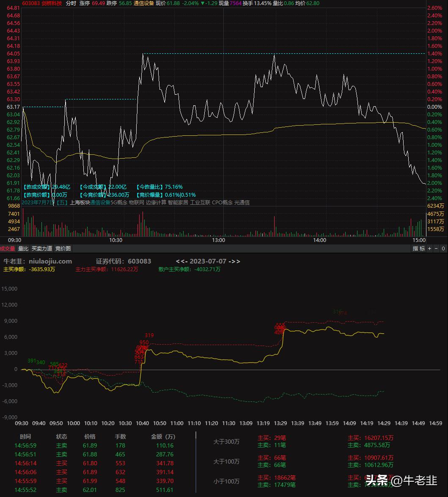Screen dimensions: 448x497
Task: Click 均价 62.80 value in header
Action: point(307,3)
